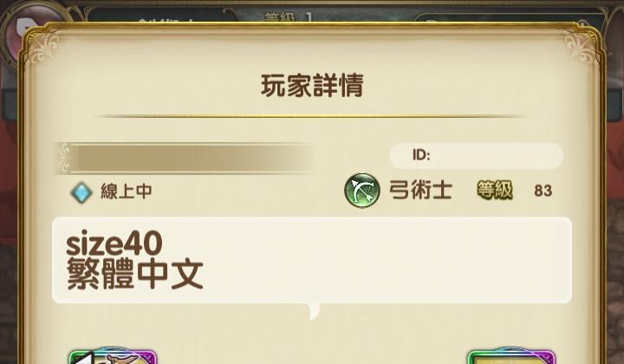Click the scroll ornament on name bar
This screenshot has height=364, width=624.
coord(63,158)
